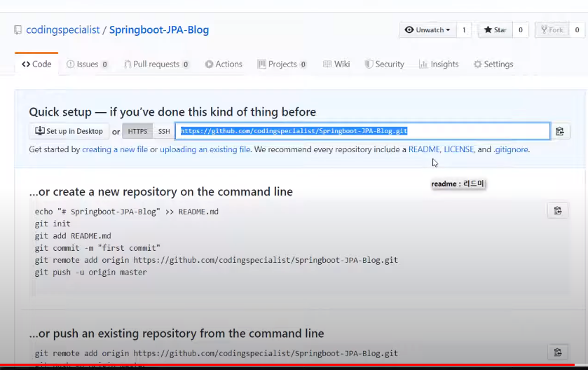Click the gear icon in Settings tab

[x=477, y=64]
